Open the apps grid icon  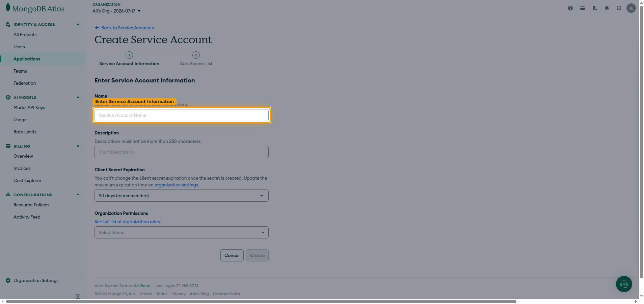tap(619, 8)
